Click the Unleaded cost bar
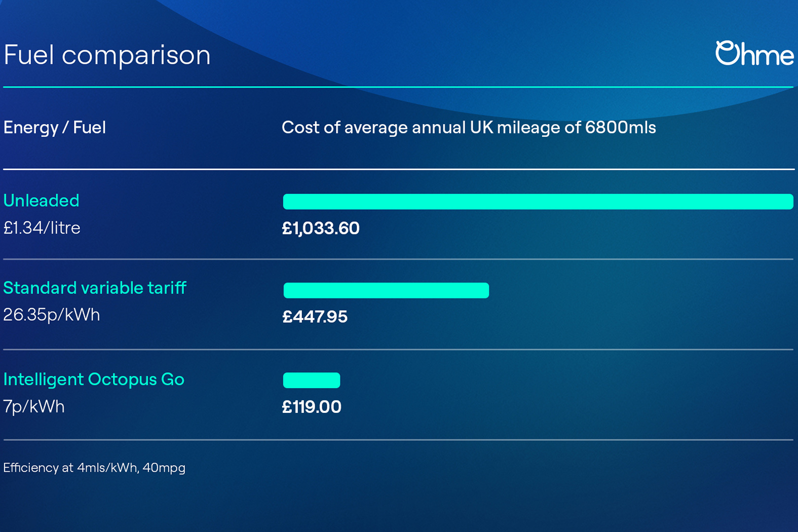798x532 pixels. coord(538,202)
